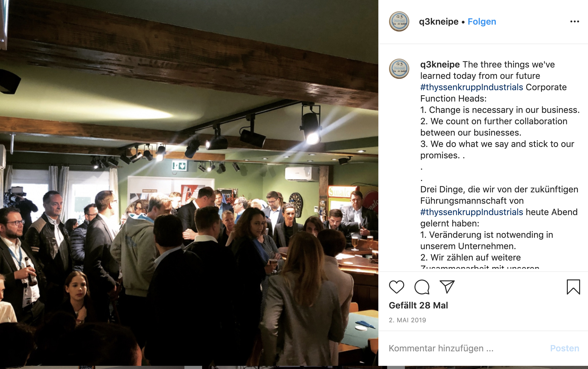Open first #thyssenkruppIndustrials hashtag in English text
This screenshot has height=369, width=588.
pos(471,87)
